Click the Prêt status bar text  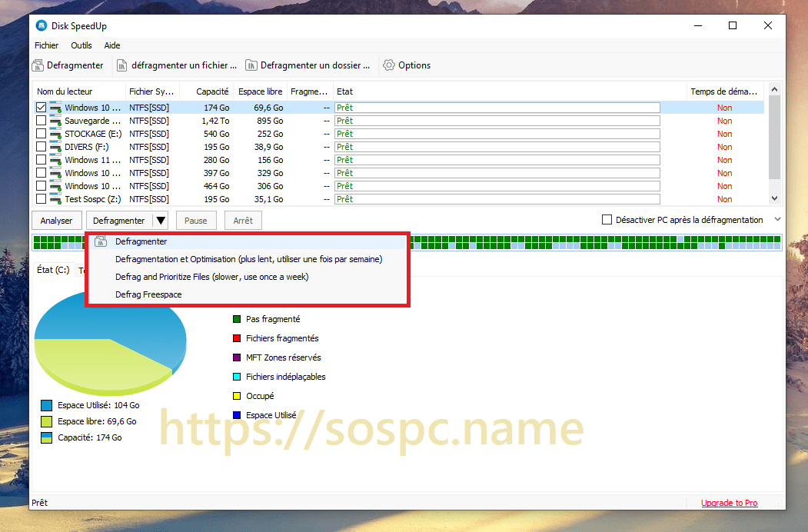coord(40,503)
